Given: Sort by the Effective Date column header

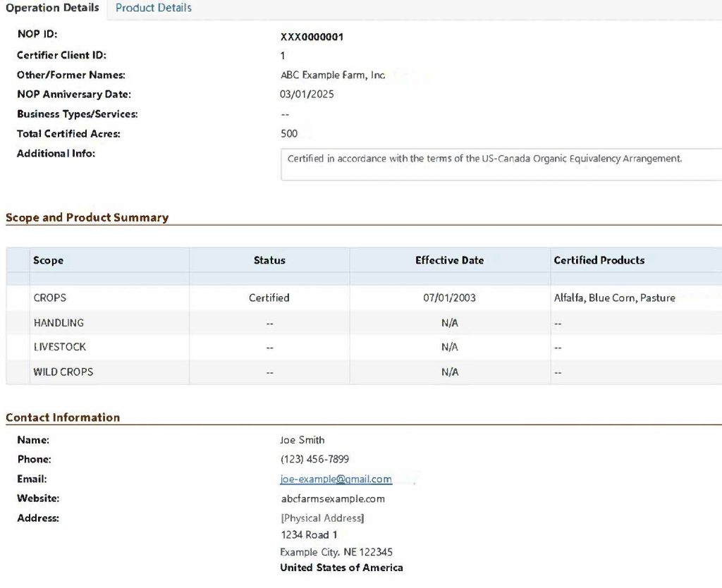Looking at the screenshot, I should click(449, 260).
